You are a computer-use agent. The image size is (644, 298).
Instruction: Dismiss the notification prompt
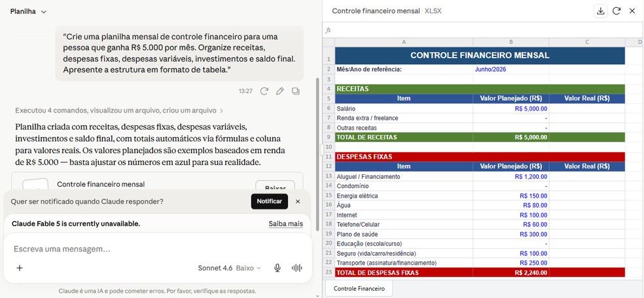point(298,202)
